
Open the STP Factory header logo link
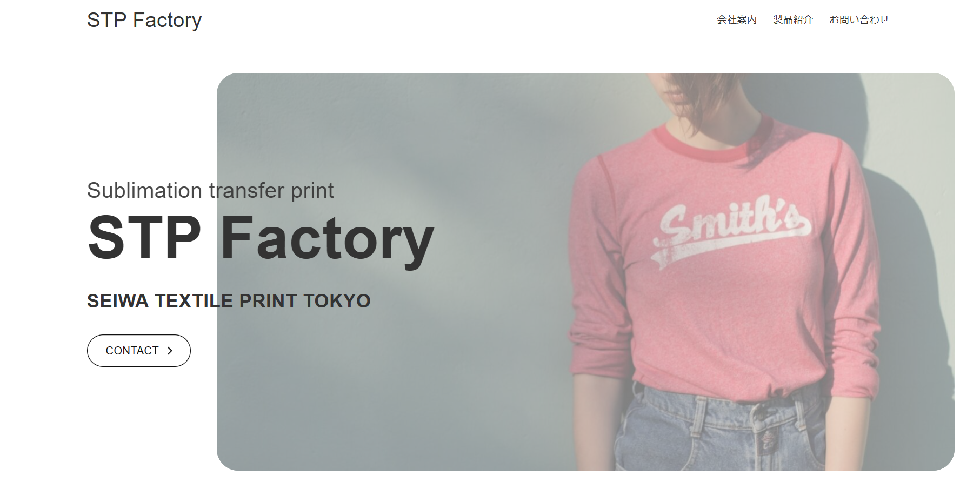click(x=144, y=20)
